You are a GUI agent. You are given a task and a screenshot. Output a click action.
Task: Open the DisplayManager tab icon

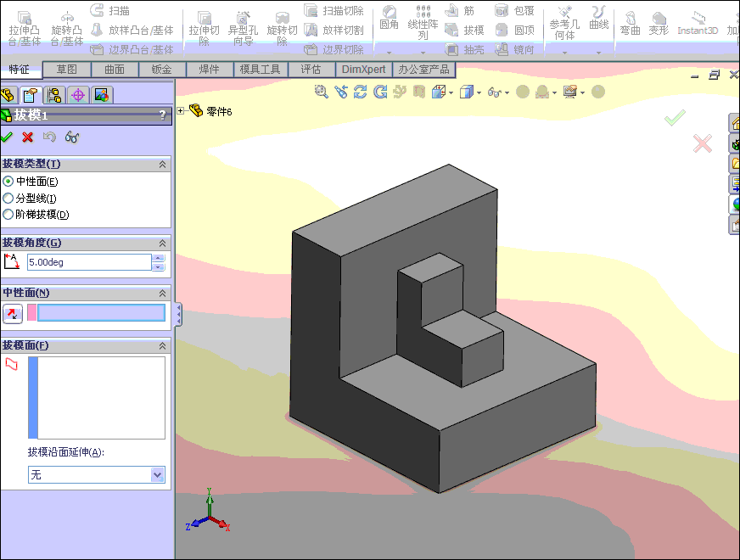(x=102, y=95)
